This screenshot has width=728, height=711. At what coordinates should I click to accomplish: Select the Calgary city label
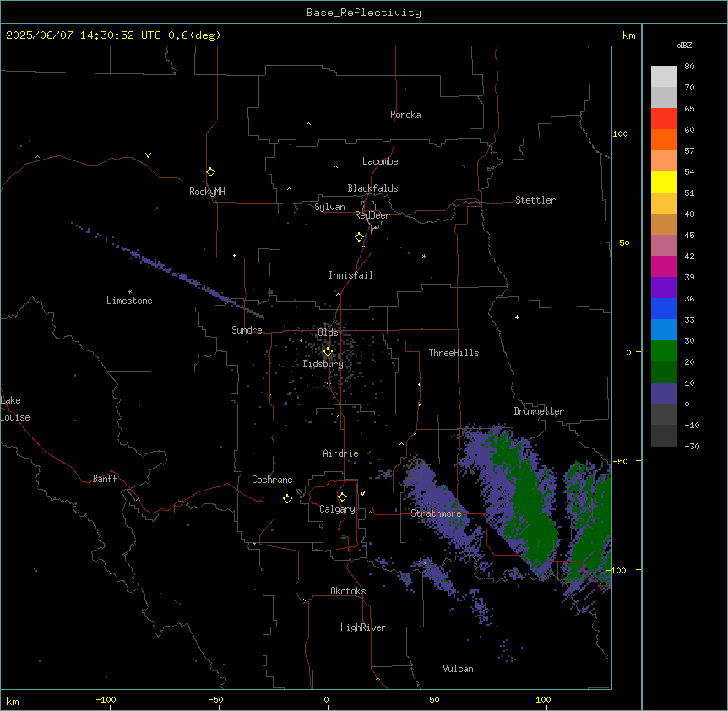(337, 509)
